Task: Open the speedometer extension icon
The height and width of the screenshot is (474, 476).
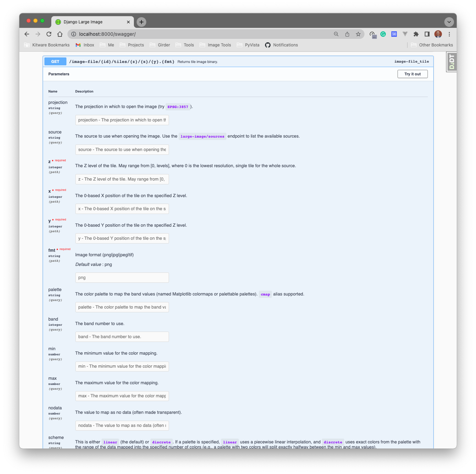Action: pyautogui.click(x=372, y=34)
